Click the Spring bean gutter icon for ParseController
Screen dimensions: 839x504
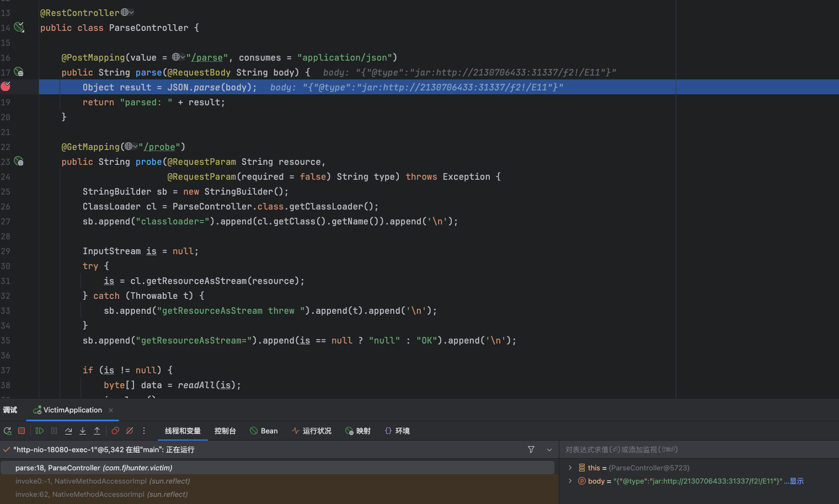pos(19,27)
